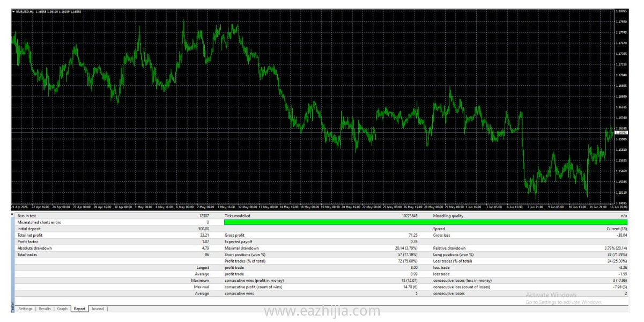Screen dimensions: 644x322
Task: Click the current price marker on the price scale
Action: [621, 133]
